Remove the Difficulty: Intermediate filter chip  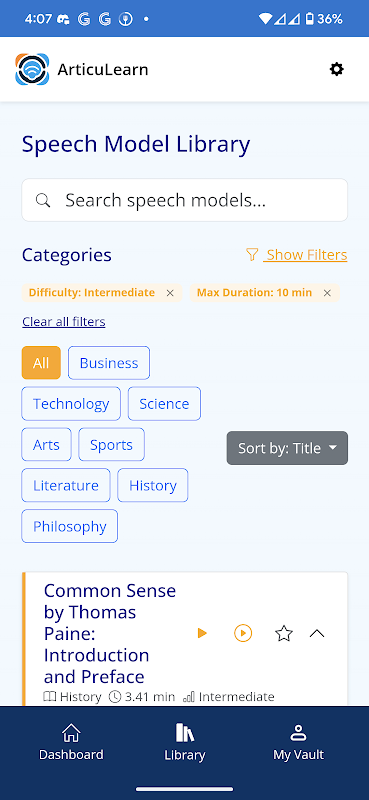[170, 293]
